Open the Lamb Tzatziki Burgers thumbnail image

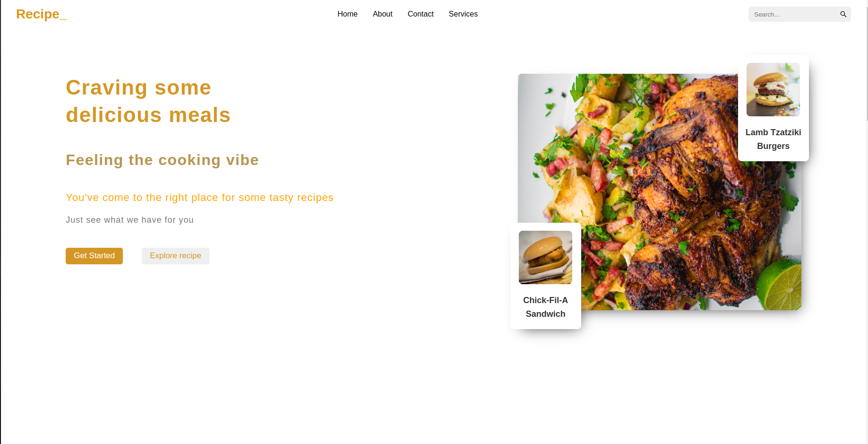click(773, 89)
